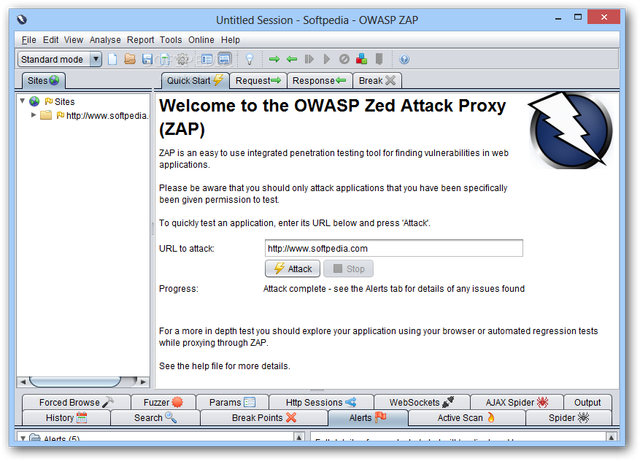Select the Sites tab with globe

43,80
